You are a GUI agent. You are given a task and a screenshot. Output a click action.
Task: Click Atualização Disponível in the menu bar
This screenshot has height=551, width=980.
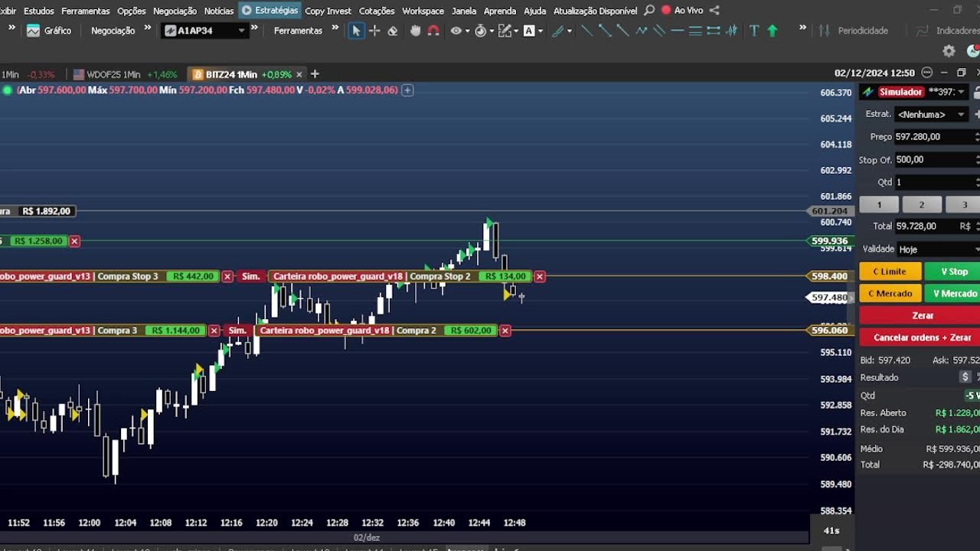595,11
